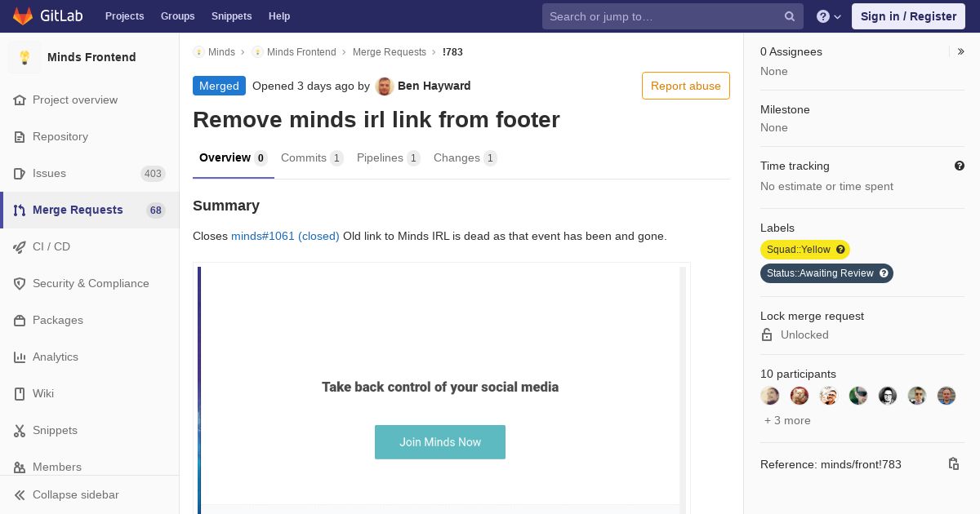Open Help in the top navbar
The height and width of the screenshot is (514, 980).
(x=279, y=16)
